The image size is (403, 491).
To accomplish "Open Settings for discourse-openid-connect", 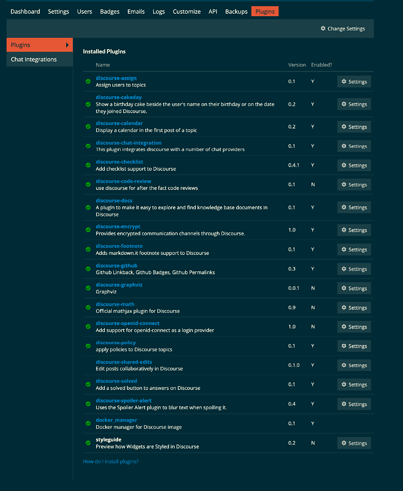I will [354, 327].
